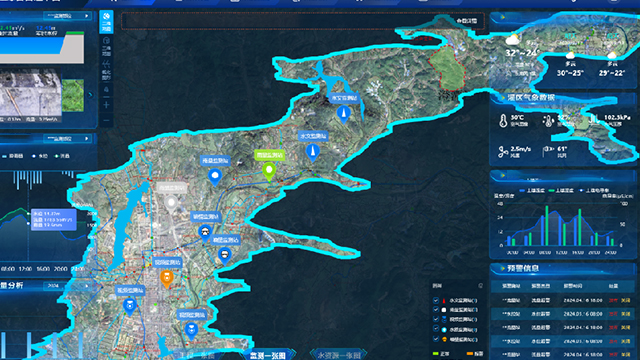Click the orange video monitoring station marker
The height and width of the screenshot is (360, 640).
click(166, 278)
